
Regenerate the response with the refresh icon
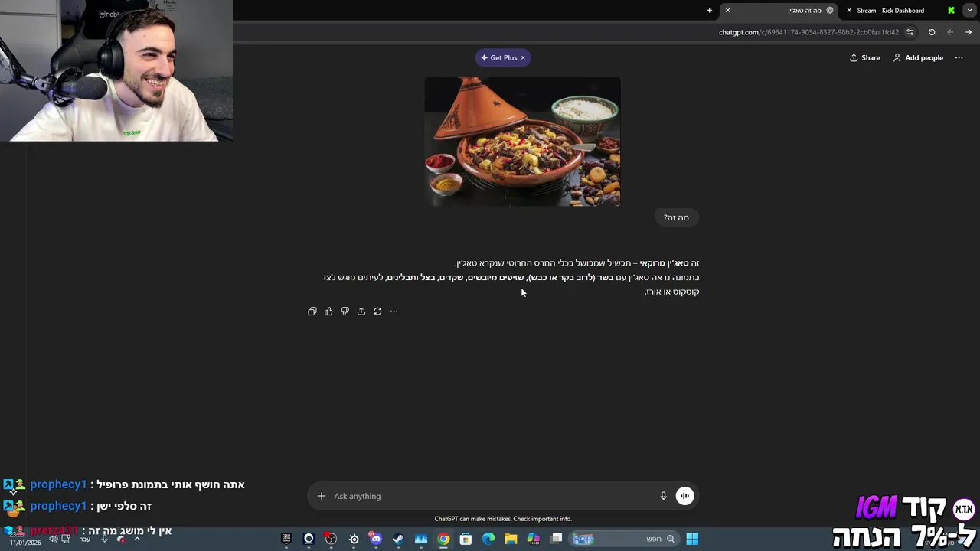(377, 311)
